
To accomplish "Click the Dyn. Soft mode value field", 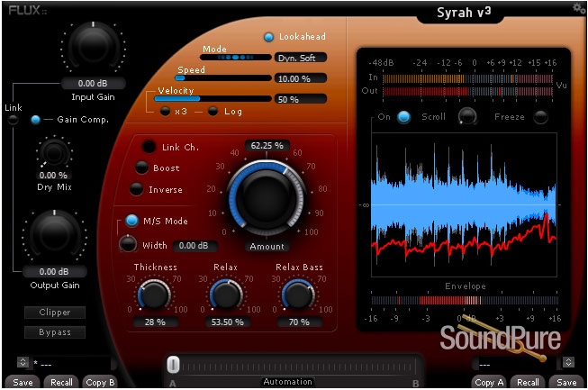I will (x=301, y=58).
